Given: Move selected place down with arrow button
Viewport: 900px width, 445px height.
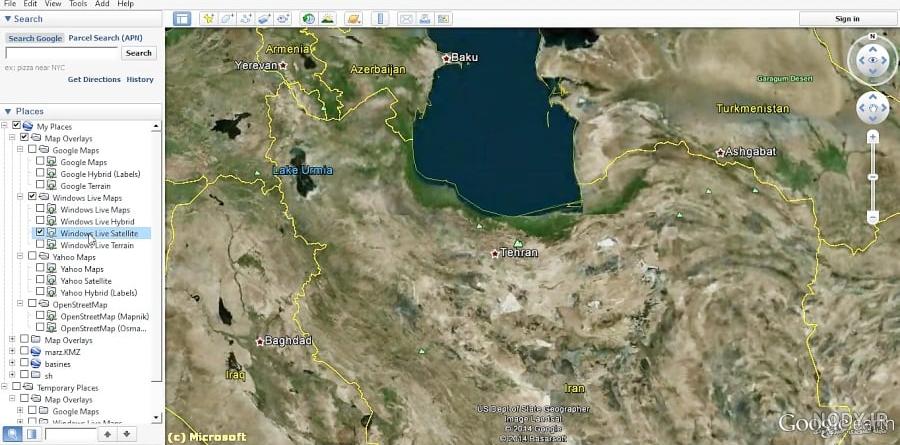Looking at the screenshot, I should (x=127, y=434).
